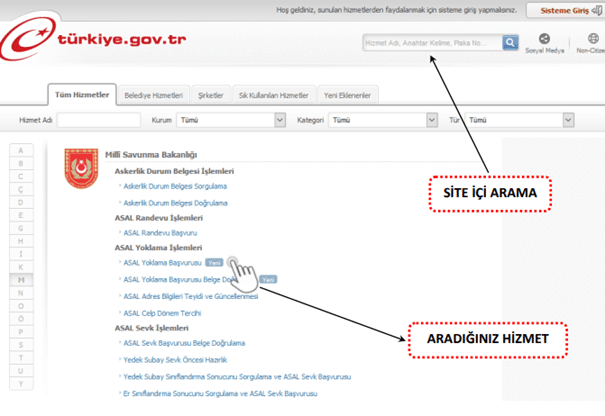Jump to letter G in alphabet index
This screenshot has width=605, height=416.
pyautogui.click(x=21, y=228)
